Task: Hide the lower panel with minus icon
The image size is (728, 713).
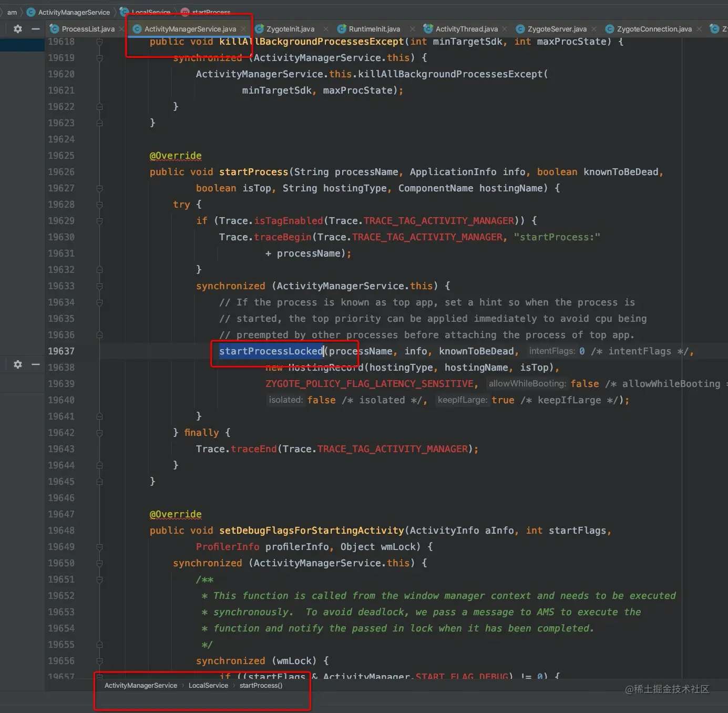Action: tap(36, 364)
